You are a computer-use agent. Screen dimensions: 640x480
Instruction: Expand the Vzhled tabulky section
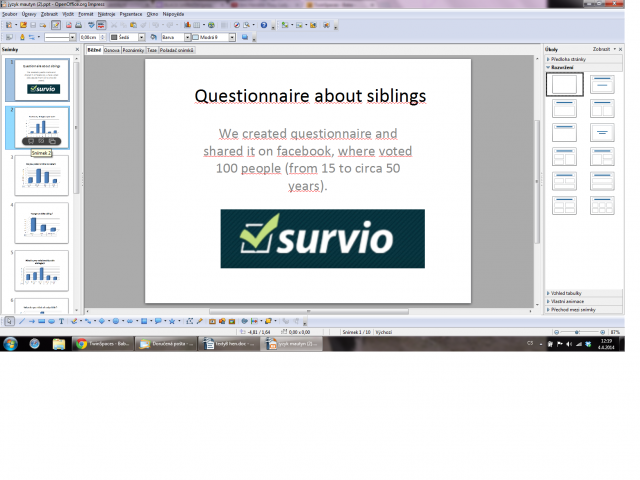[584, 293]
